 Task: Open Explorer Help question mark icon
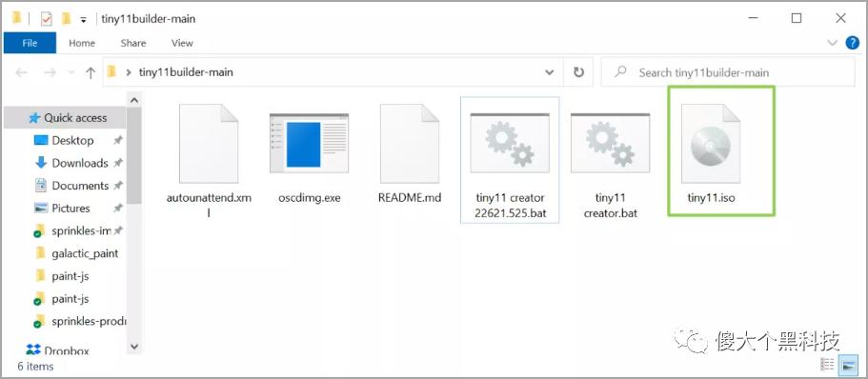pos(853,43)
